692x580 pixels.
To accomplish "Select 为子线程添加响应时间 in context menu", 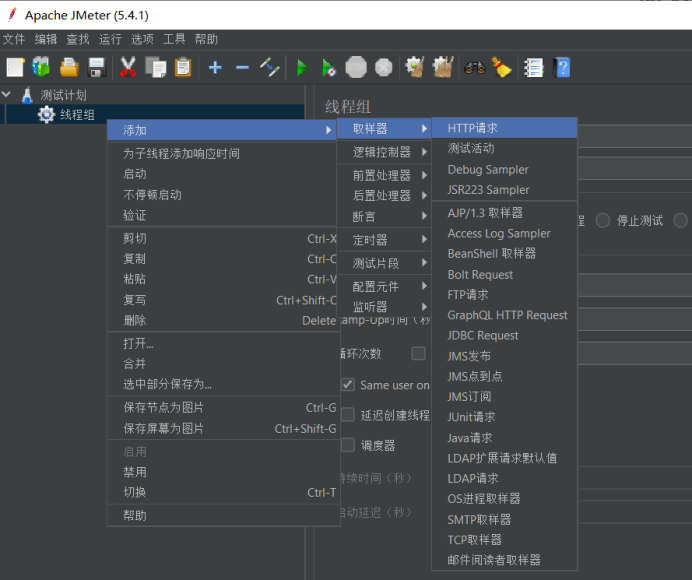I will [222, 154].
